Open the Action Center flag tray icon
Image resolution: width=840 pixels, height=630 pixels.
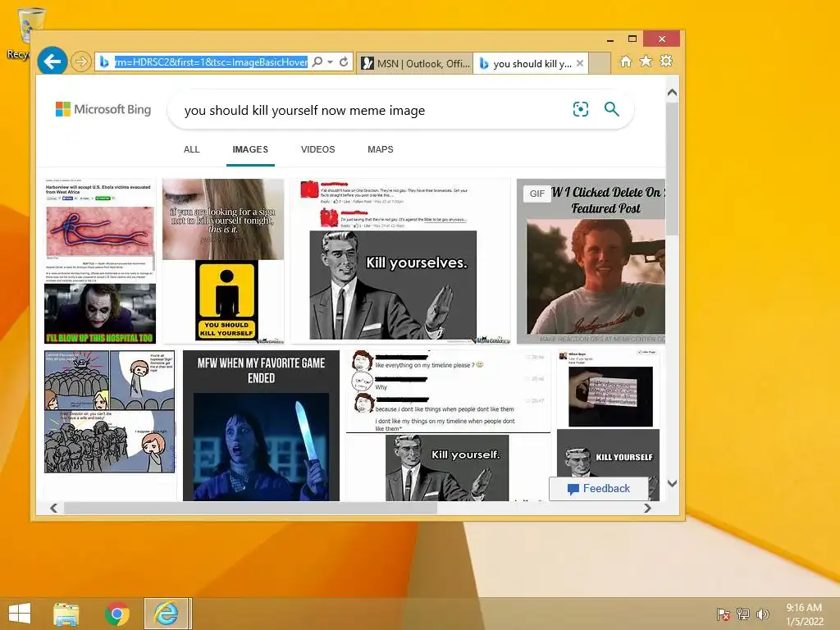pyautogui.click(x=723, y=614)
